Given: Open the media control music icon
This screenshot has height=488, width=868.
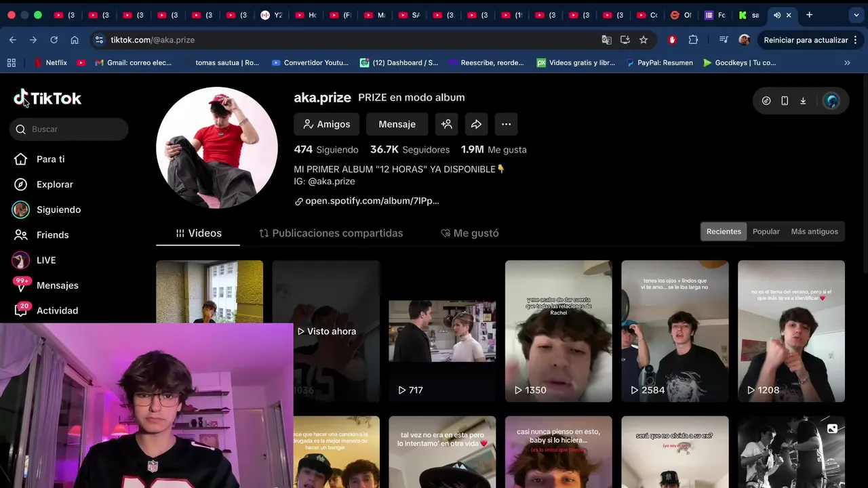Looking at the screenshot, I should (x=724, y=40).
